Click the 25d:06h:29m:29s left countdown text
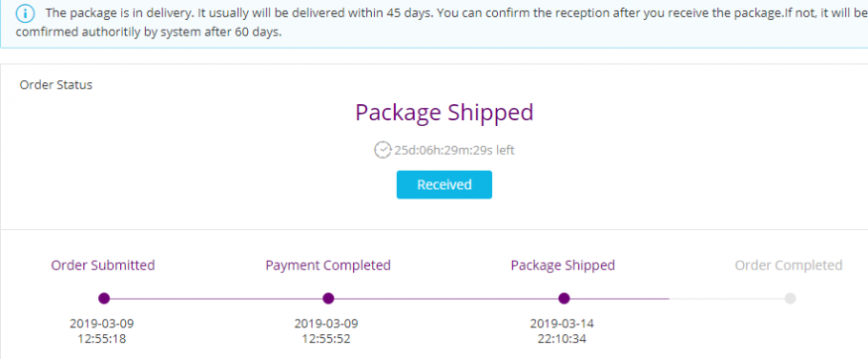Image resolution: width=868 pixels, height=359 pixels. 454,150
